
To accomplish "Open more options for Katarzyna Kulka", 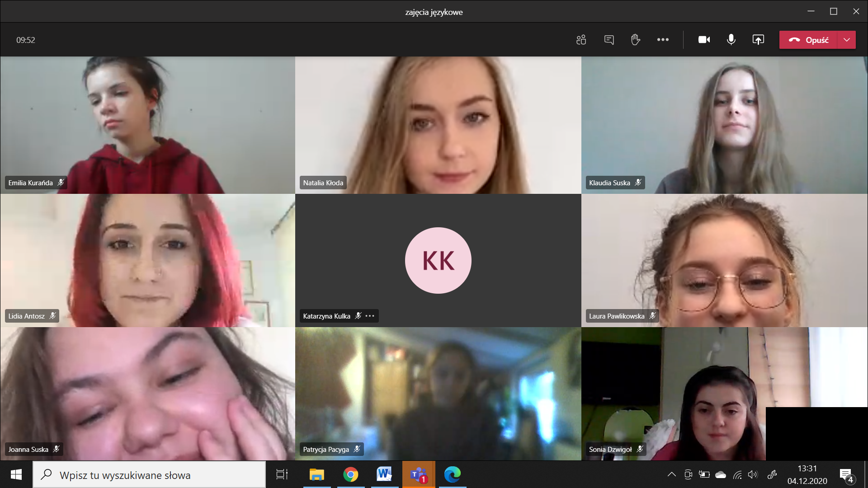I will [x=370, y=316].
